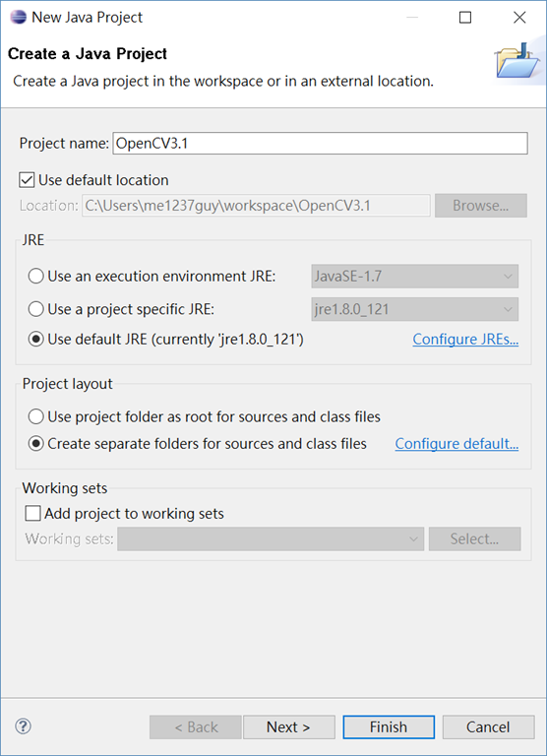The height and width of the screenshot is (756, 547).
Task: Click the Eclipse icon in title bar
Action: [18, 18]
